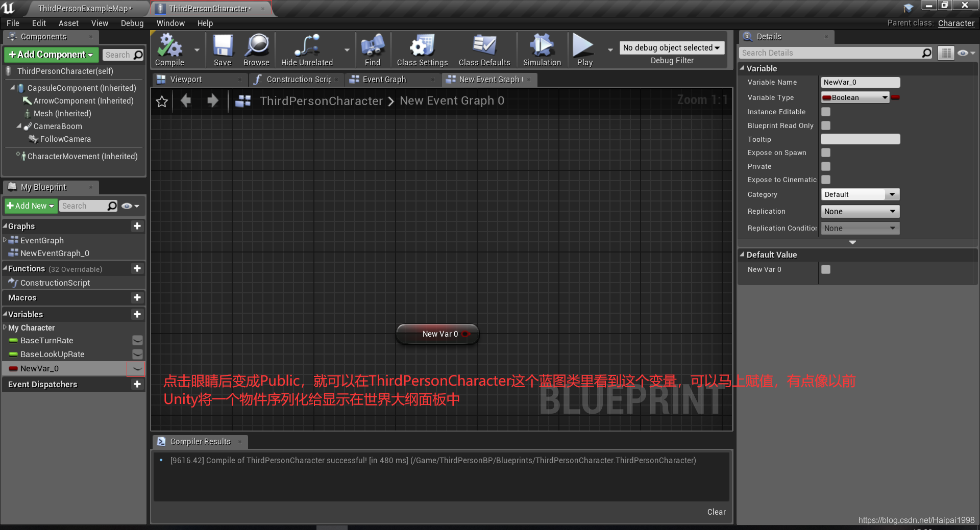Screen dimensions: 980x530
Task: Add a new graph with plus icon
Action: click(137, 226)
